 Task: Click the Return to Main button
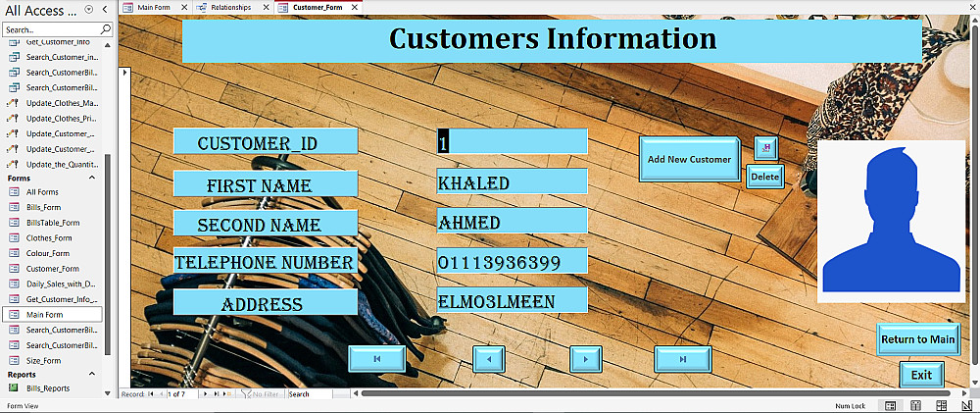[x=918, y=339]
